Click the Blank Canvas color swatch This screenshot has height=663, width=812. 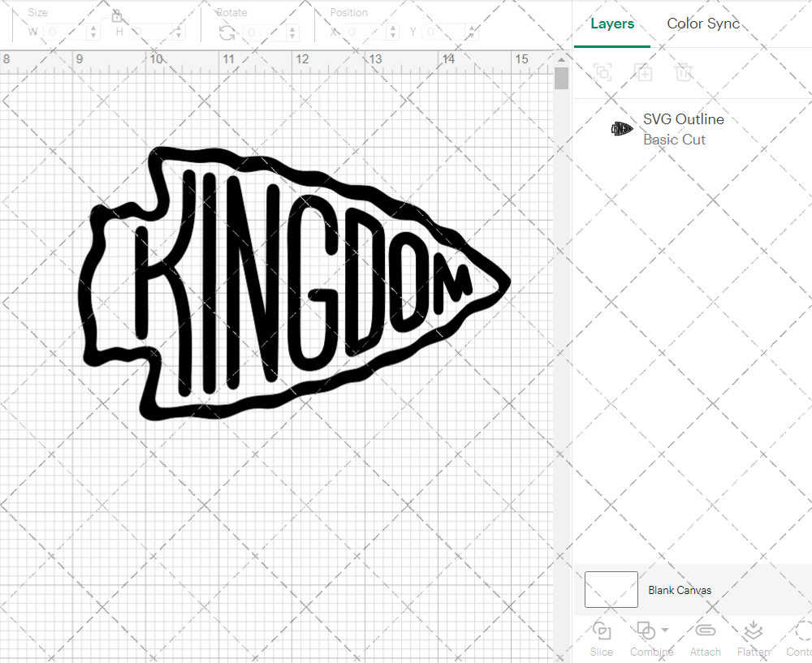(x=611, y=590)
